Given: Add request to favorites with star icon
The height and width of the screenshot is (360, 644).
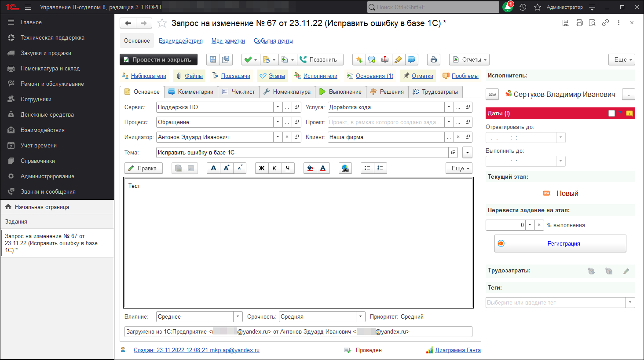Looking at the screenshot, I should click(162, 23).
